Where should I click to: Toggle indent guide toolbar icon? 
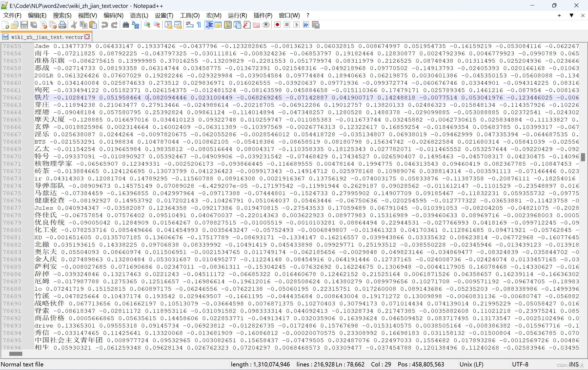click(x=209, y=25)
